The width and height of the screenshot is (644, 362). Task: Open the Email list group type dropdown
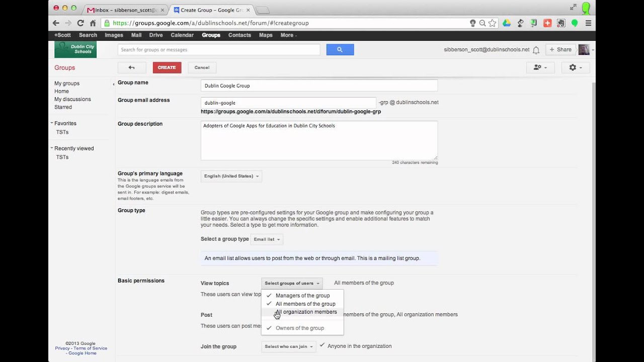tap(267, 239)
